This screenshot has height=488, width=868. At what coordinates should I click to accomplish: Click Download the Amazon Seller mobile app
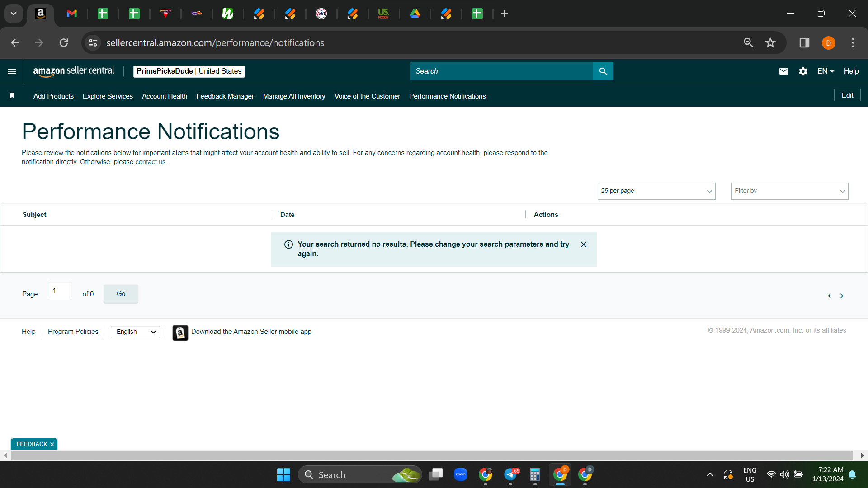pos(251,332)
